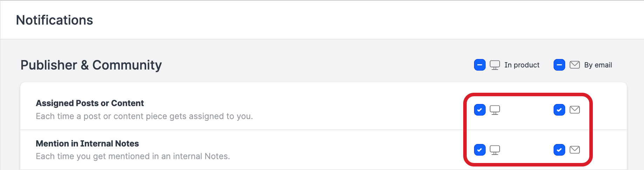Click the monitor icon beside "In product" label
Image resolution: width=644 pixels, height=170 pixels.
pyautogui.click(x=495, y=65)
